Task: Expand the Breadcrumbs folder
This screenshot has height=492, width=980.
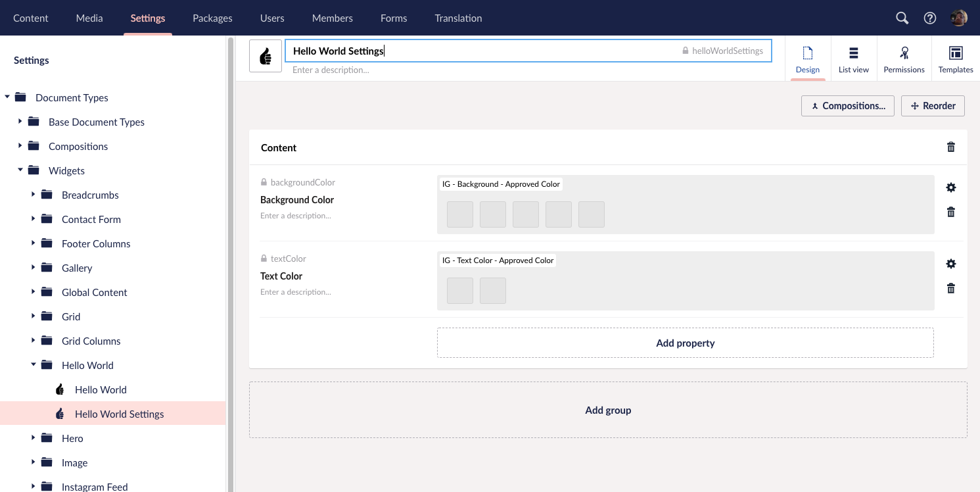Action: pos(34,195)
